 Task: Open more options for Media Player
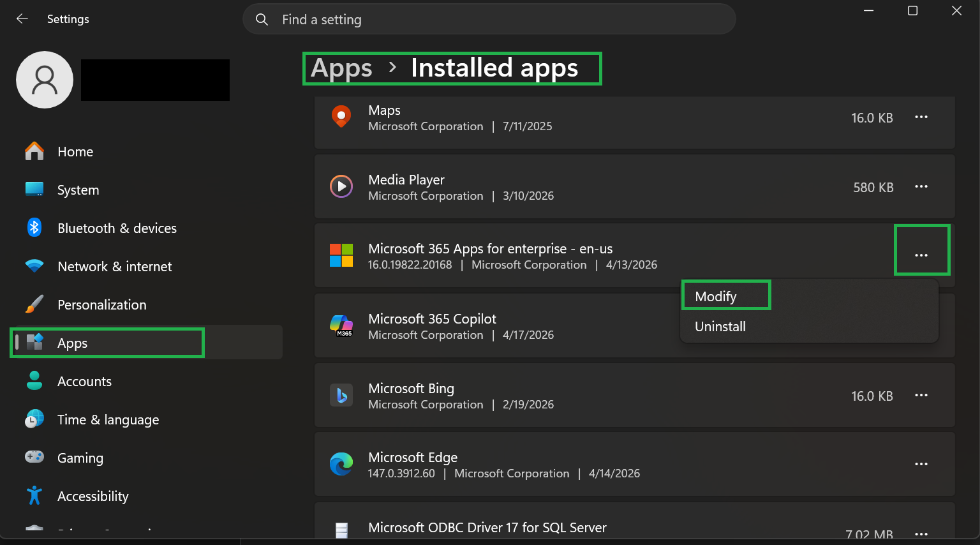click(x=921, y=187)
